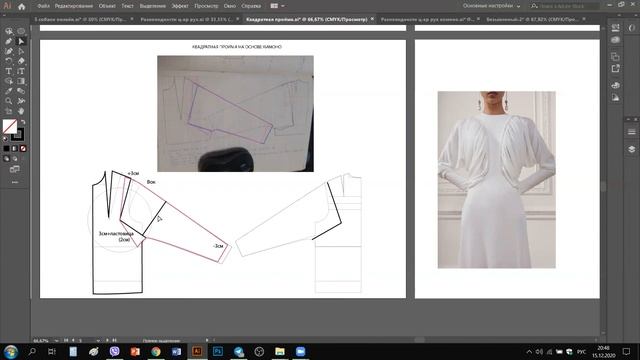
Task: Select the Pen tool
Action: click(x=9, y=41)
